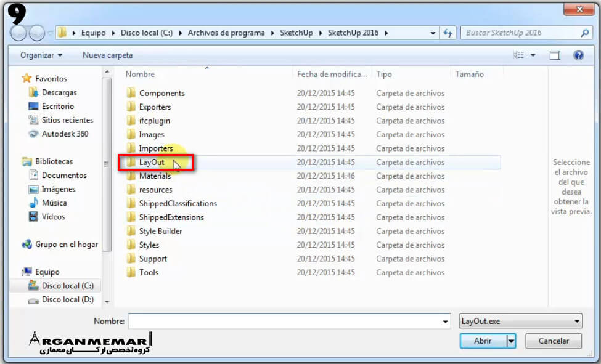The image size is (601, 364).
Task: Click the Equipo computer icon
Action: tap(27, 272)
